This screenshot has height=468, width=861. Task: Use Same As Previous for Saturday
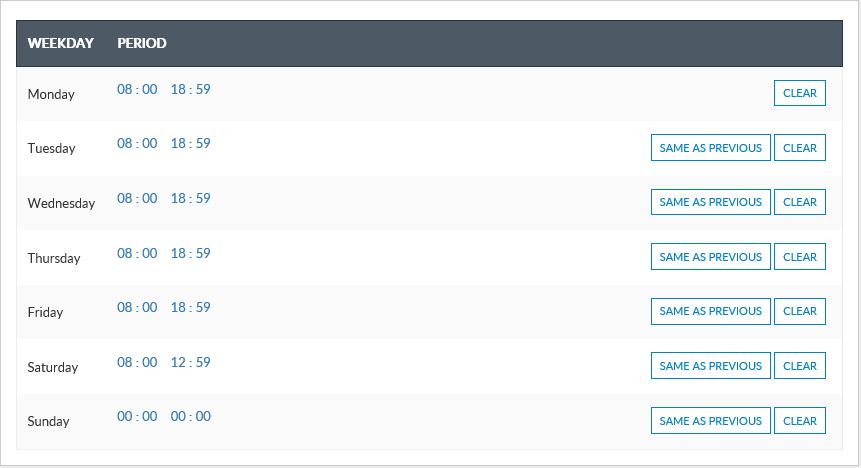tap(710, 366)
